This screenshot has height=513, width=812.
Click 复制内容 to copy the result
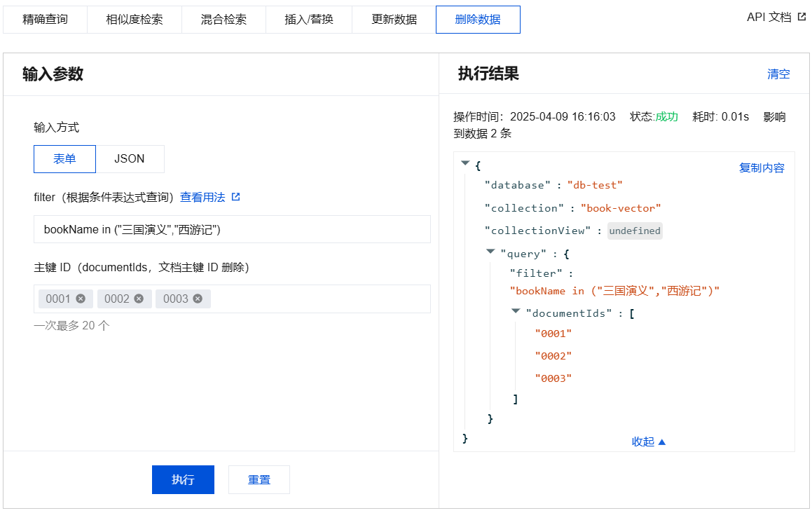[762, 168]
